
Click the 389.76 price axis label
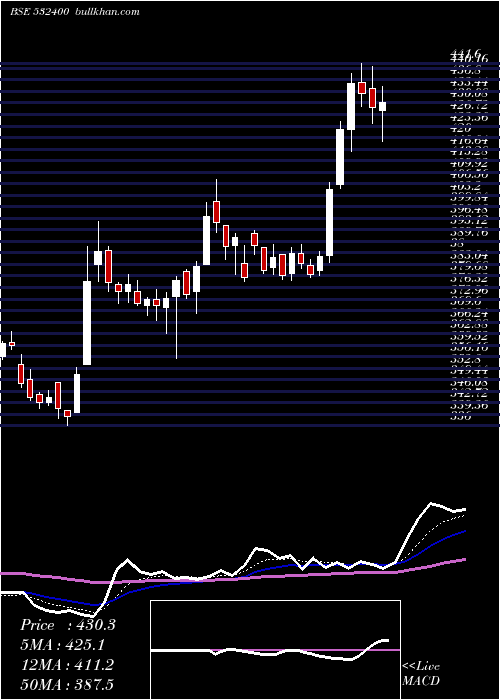(x=469, y=232)
